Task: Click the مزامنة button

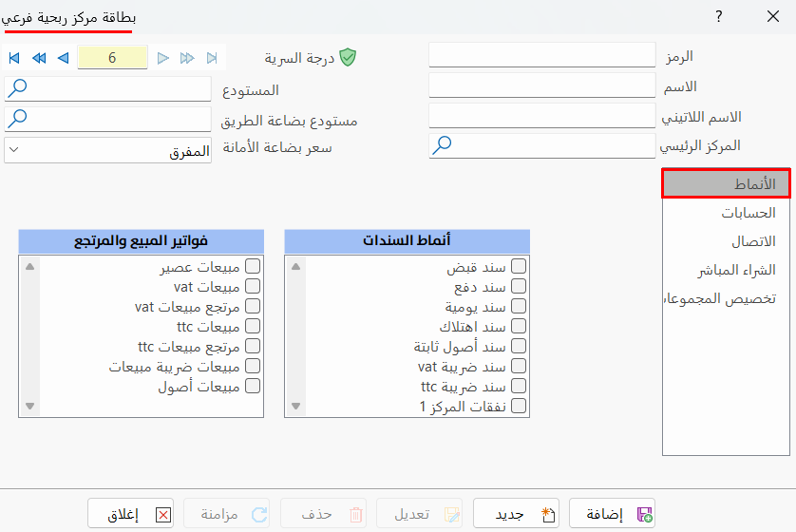Action: [226, 514]
